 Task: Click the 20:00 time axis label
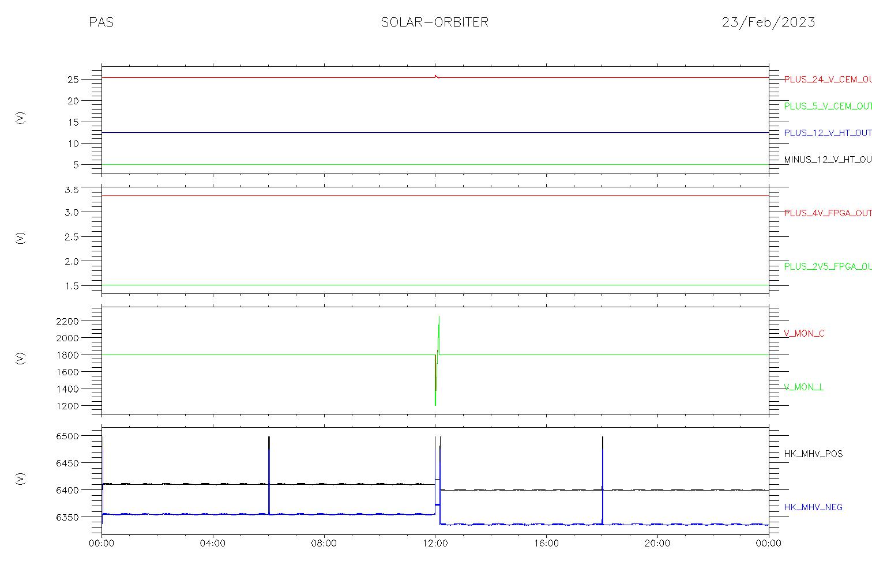pyautogui.click(x=657, y=543)
